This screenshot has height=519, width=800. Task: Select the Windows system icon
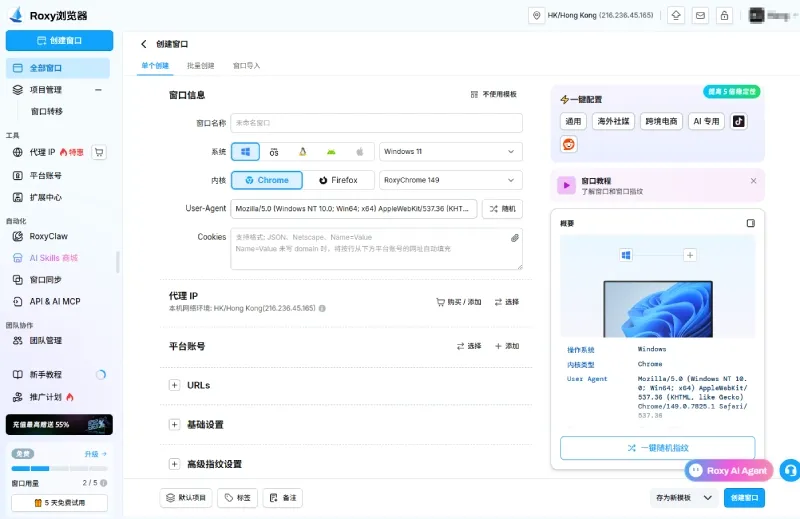(245, 152)
